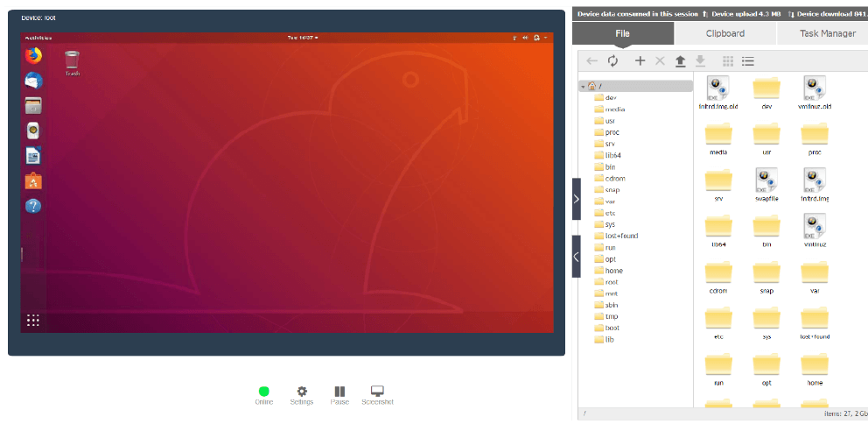This screenshot has height=424, width=868.
Task: Collapse side panel with left chevron handle
Action: pyautogui.click(x=577, y=257)
